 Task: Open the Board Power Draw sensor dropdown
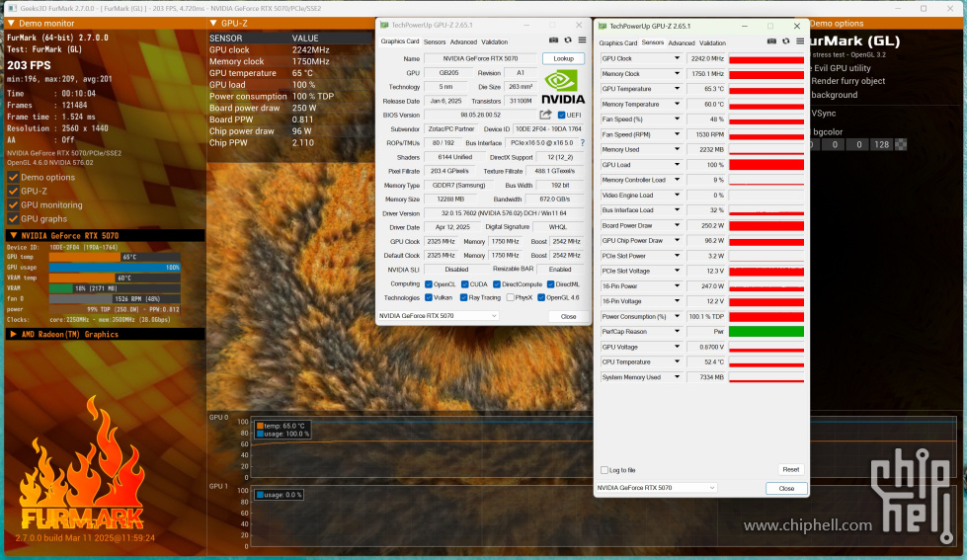point(677,225)
